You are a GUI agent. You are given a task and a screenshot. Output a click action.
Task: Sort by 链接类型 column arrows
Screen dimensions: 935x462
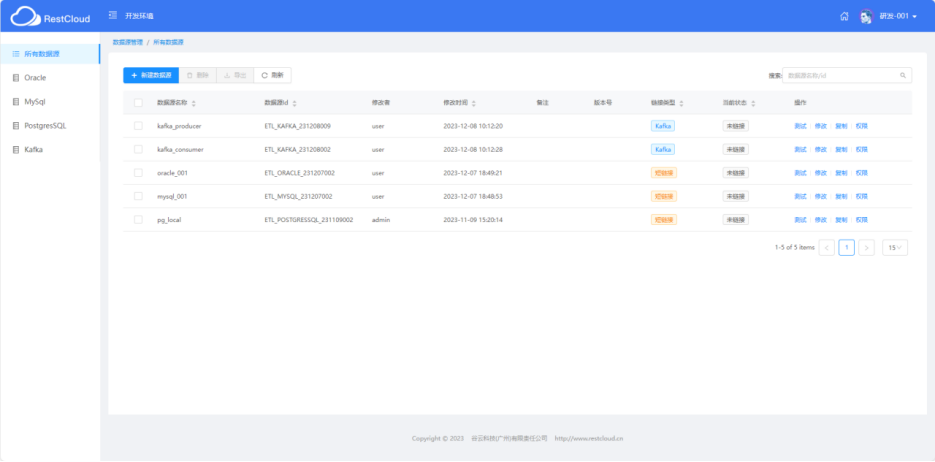tap(681, 103)
